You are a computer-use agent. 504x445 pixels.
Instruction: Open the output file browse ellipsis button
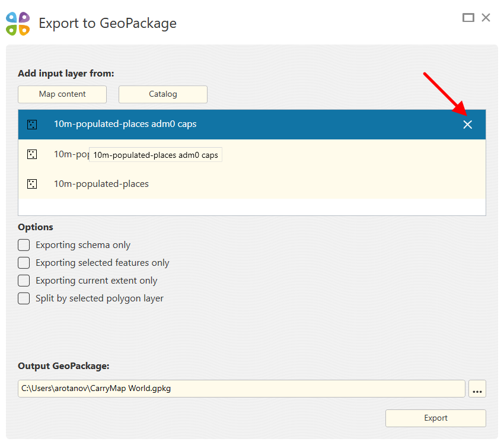pyautogui.click(x=477, y=389)
